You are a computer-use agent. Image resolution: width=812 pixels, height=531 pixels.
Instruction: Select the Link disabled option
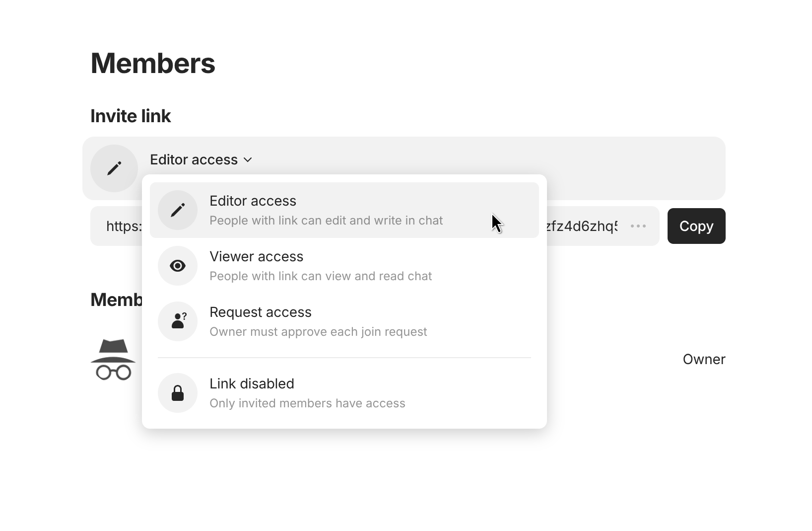(x=252, y=384)
